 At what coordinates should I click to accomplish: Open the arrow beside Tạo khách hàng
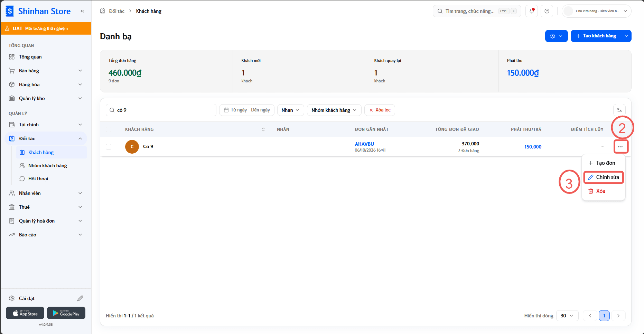tap(626, 36)
